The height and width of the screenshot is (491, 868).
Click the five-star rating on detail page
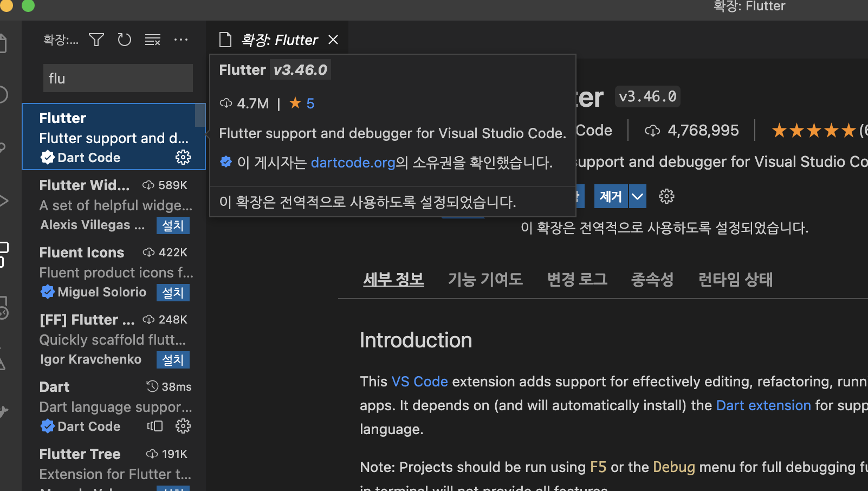tap(814, 131)
